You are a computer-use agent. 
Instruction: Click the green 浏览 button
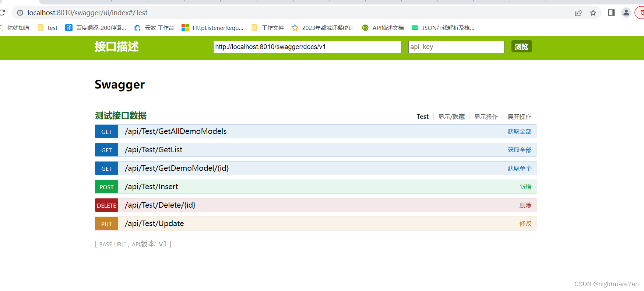(521, 46)
